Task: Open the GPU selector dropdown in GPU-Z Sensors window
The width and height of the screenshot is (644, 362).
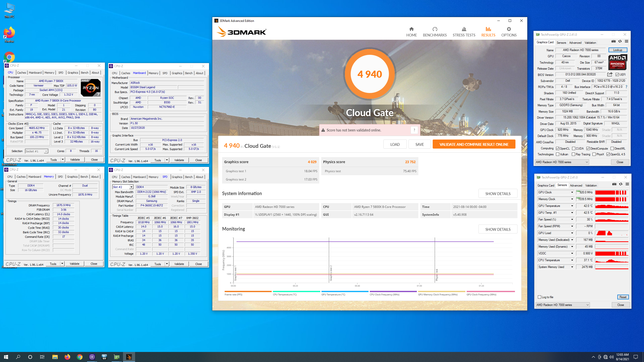Action: [x=562, y=305]
